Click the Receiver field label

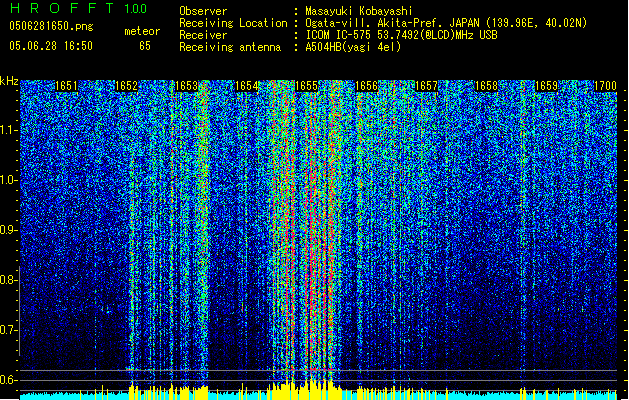coord(203,35)
